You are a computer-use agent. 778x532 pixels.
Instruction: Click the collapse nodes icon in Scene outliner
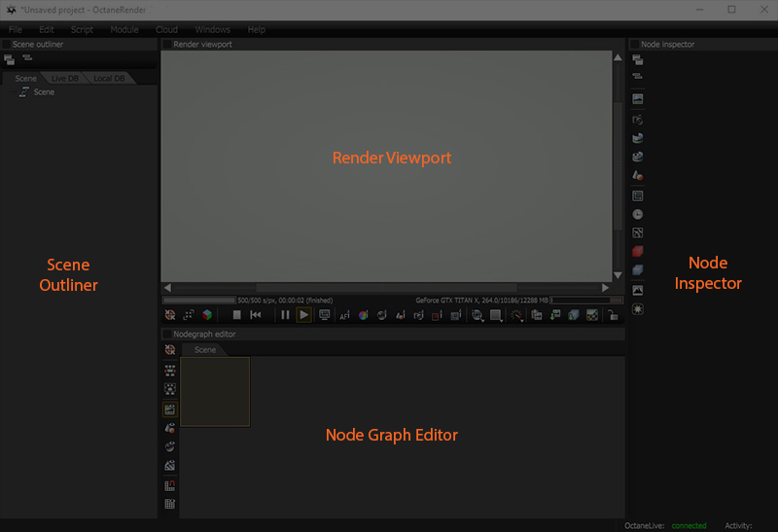click(x=27, y=59)
